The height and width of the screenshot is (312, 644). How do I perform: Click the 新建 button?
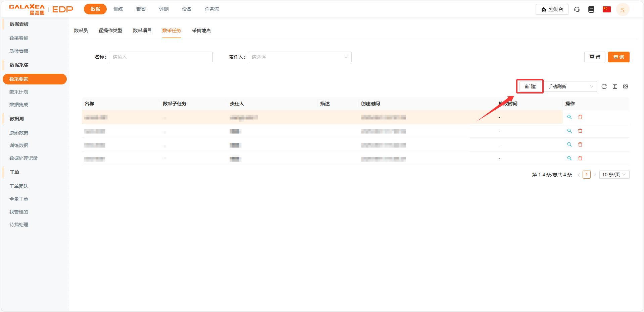(x=530, y=86)
